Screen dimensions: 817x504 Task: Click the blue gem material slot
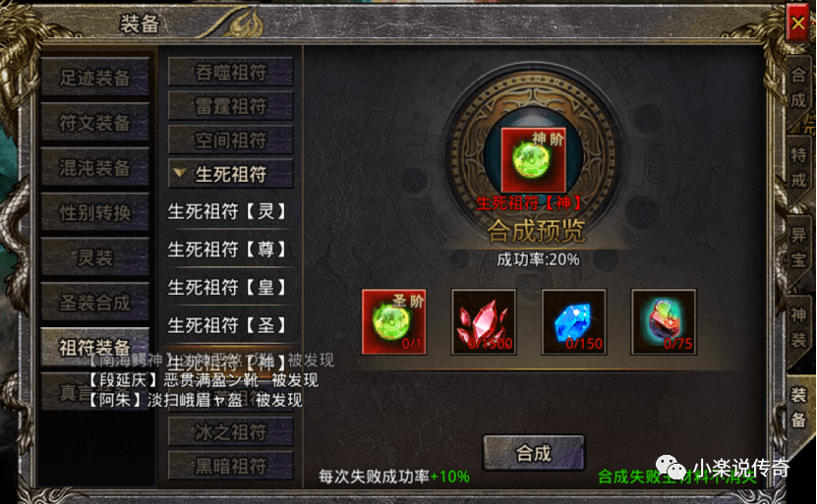pos(574,322)
